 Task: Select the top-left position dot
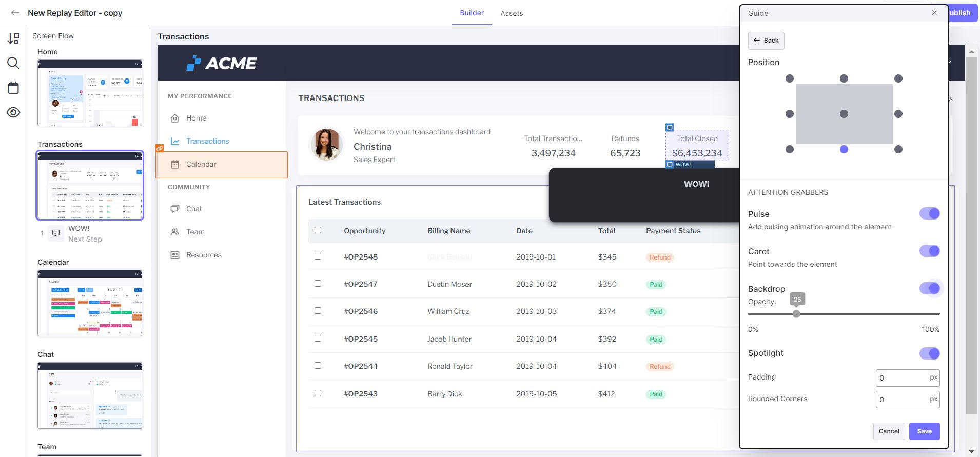[x=790, y=78]
